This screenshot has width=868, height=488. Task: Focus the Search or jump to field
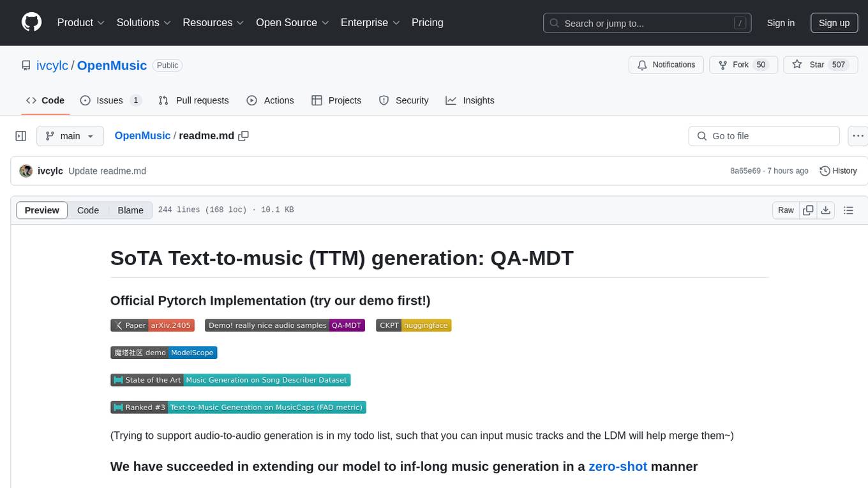tap(648, 23)
